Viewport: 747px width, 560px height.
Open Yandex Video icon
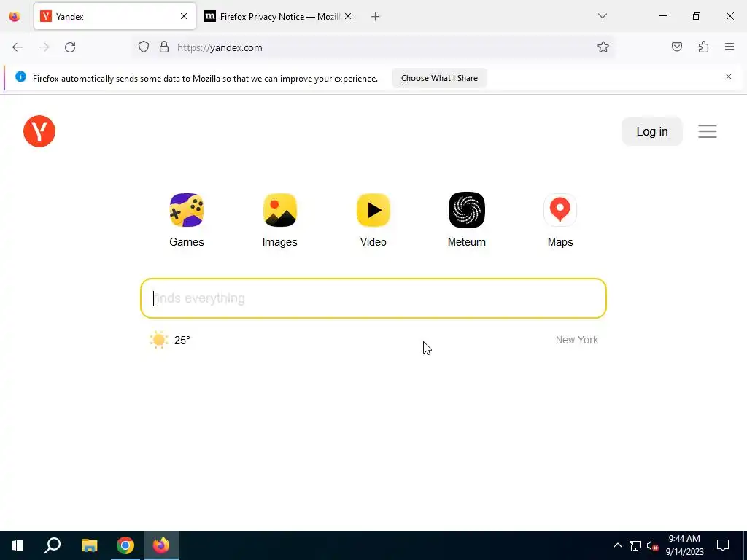[x=373, y=210]
